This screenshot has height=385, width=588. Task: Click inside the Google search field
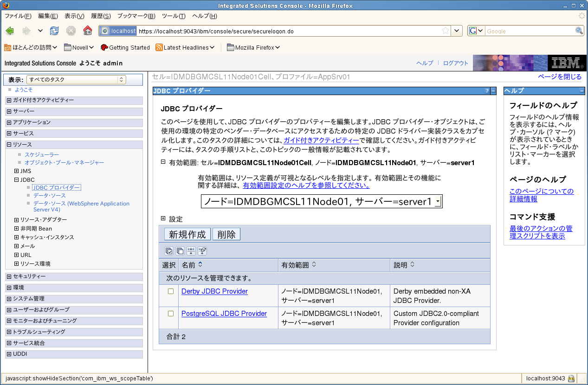coord(530,31)
